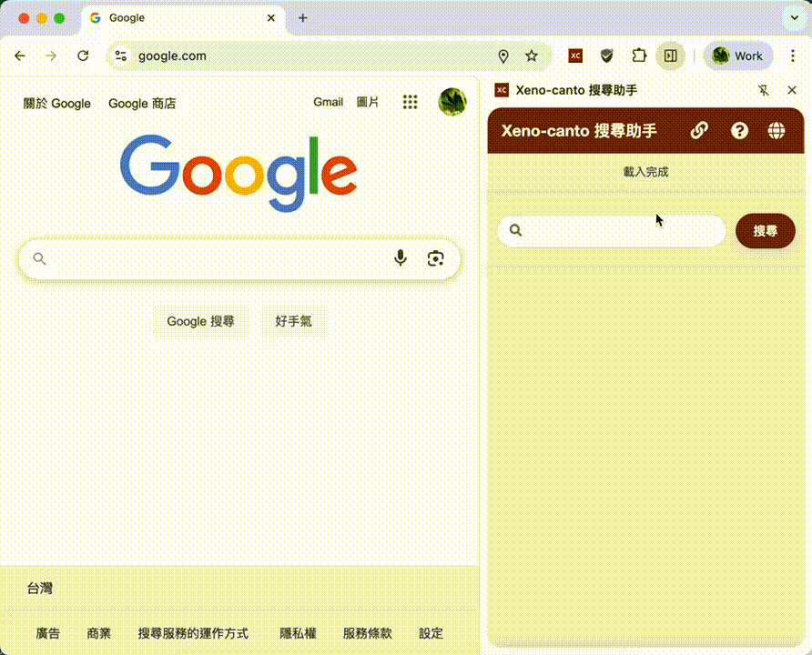The width and height of the screenshot is (812, 655).
Task: Open the 廣告 footer link
Action: click(x=47, y=633)
